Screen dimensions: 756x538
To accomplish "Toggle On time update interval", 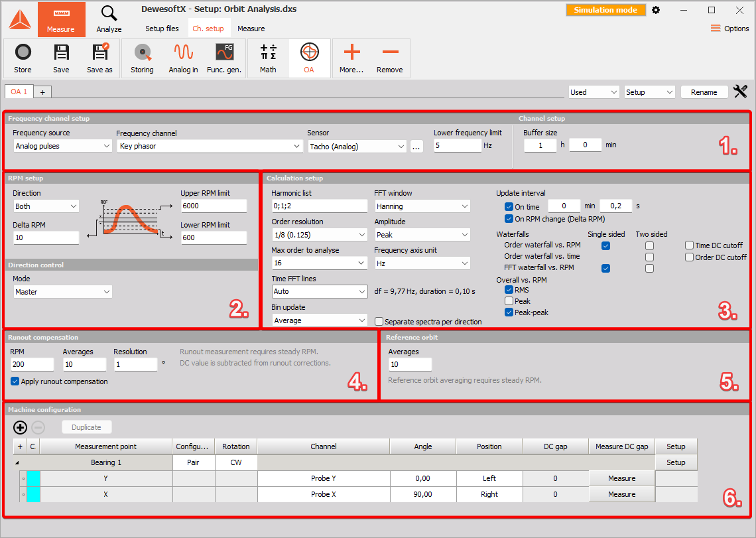I will click(x=509, y=206).
